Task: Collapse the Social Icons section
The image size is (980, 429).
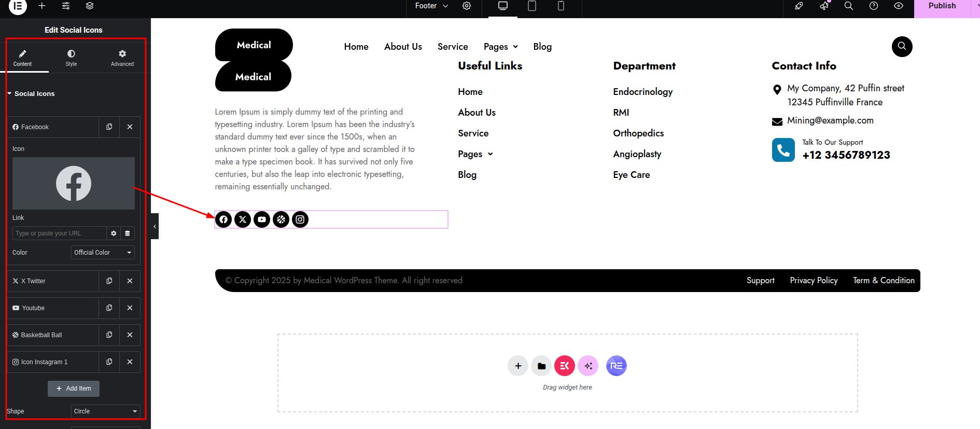Action: [31, 94]
